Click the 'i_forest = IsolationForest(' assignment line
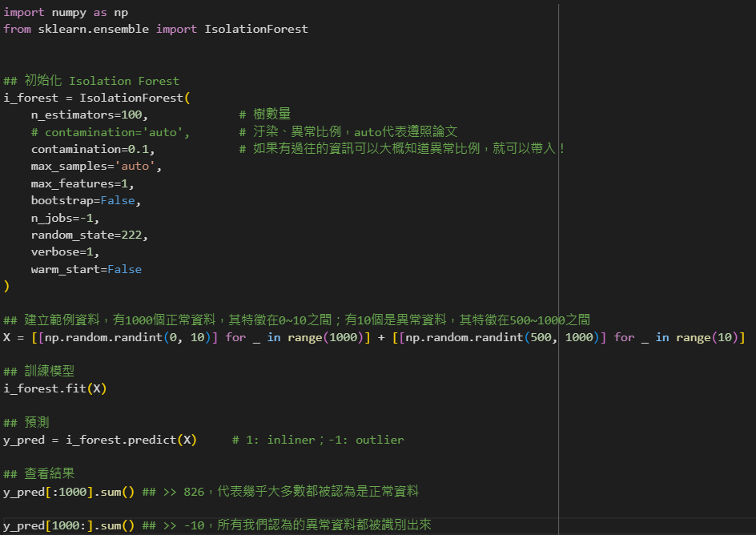 point(96,98)
